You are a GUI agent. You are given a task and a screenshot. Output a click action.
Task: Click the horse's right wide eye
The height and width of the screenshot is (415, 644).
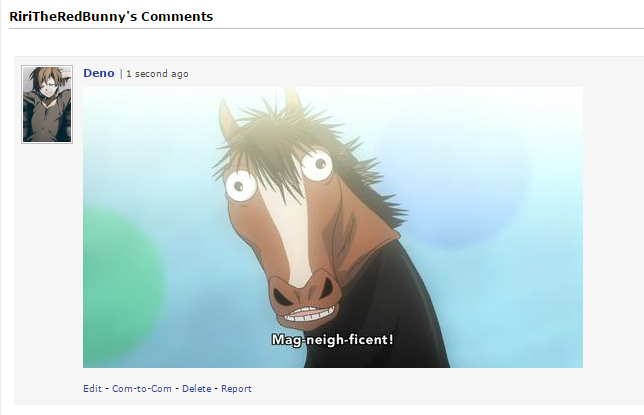(317, 165)
